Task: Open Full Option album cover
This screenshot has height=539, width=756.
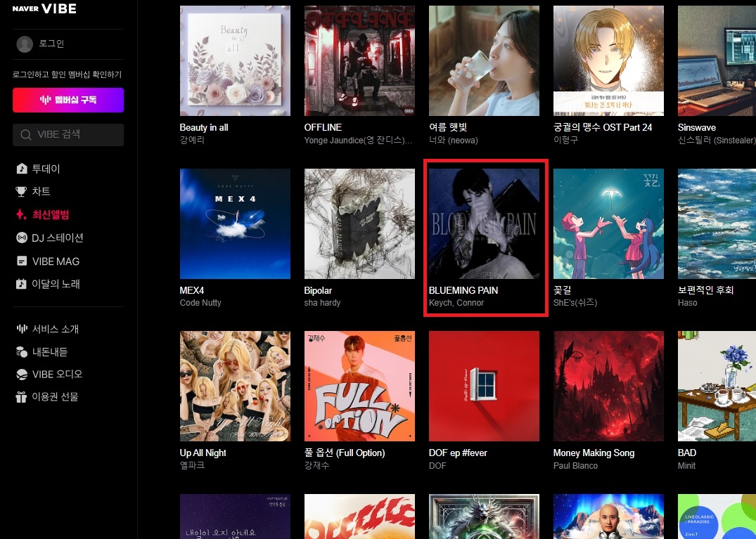Action: click(359, 386)
